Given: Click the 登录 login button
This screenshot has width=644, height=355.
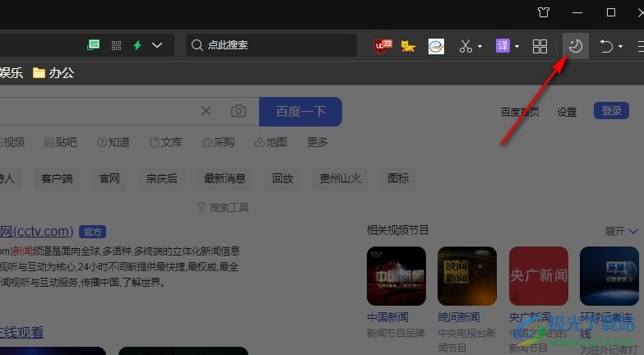Looking at the screenshot, I should pyautogui.click(x=612, y=110).
